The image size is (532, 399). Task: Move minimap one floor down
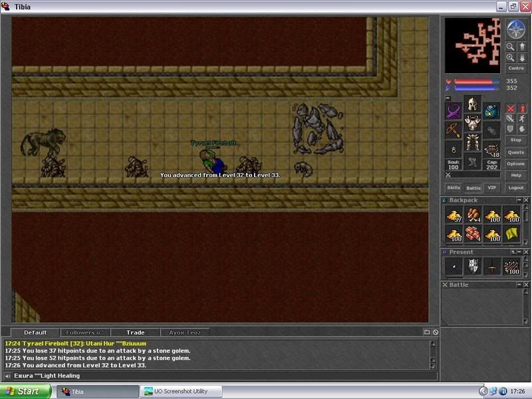point(522,58)
